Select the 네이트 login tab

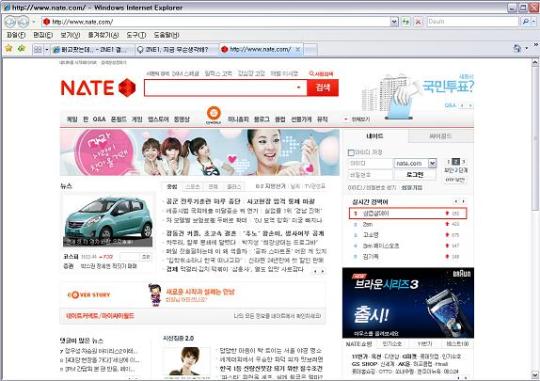point(375,136)
